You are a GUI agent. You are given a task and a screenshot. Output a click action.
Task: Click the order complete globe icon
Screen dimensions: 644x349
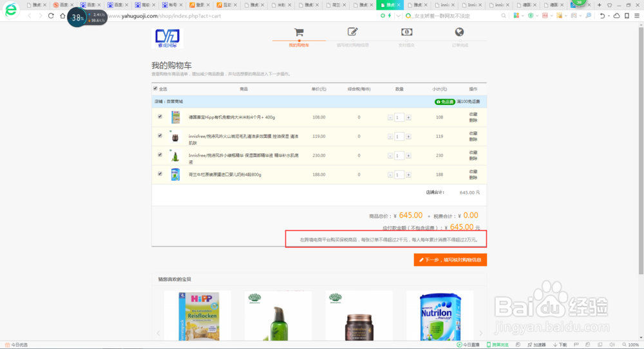click(459, 32)
